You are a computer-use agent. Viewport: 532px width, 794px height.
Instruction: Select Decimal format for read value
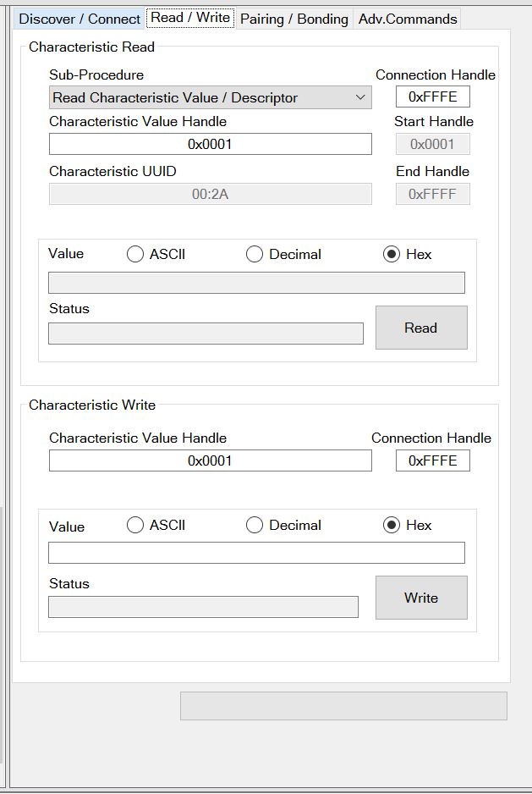255,254
